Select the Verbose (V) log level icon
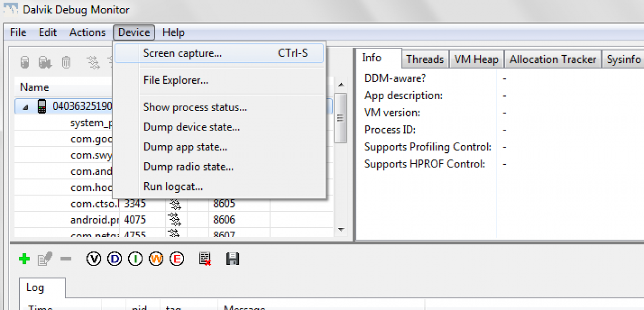644x310 pixels. pyautogui.click(x=94, y=260)
